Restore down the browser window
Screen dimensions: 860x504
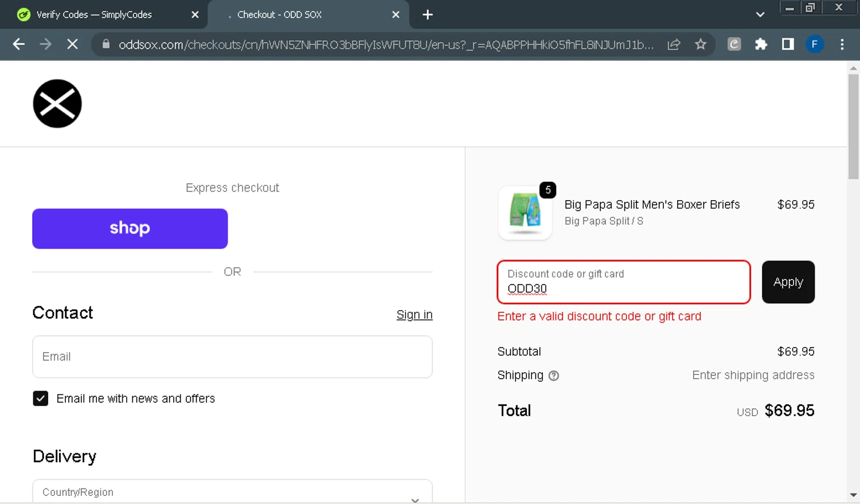point(810,7)
